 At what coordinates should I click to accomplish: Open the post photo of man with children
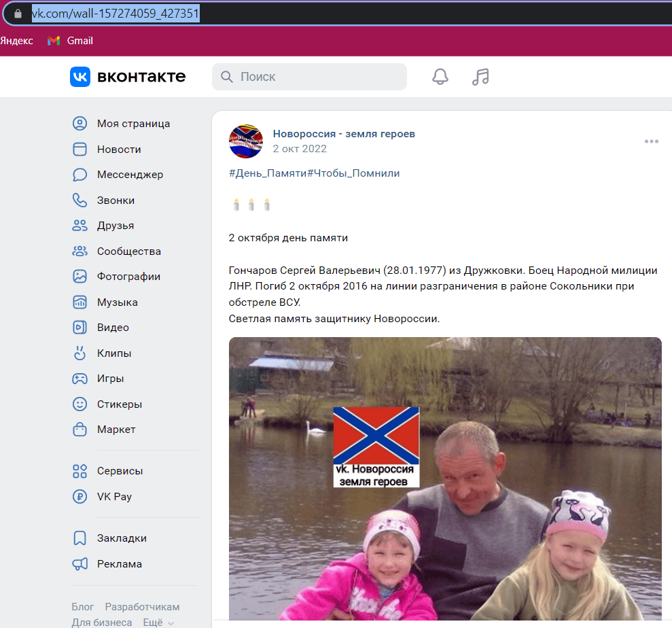[445, 478]
